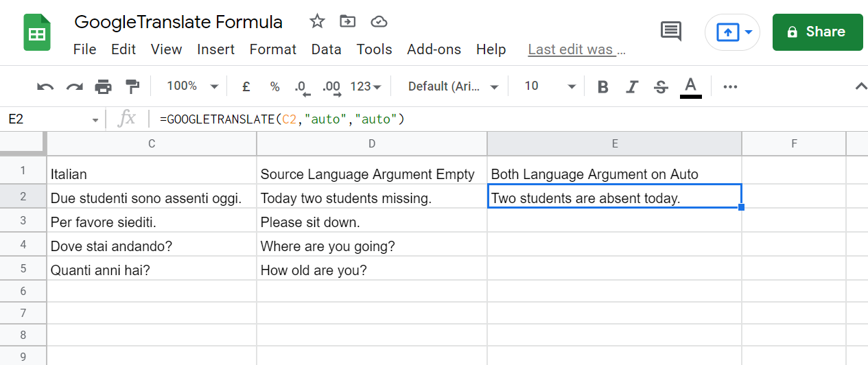Viewport: 868px width, 365px height.
Task: Open the comment history icon
Action: pos(670,32)
